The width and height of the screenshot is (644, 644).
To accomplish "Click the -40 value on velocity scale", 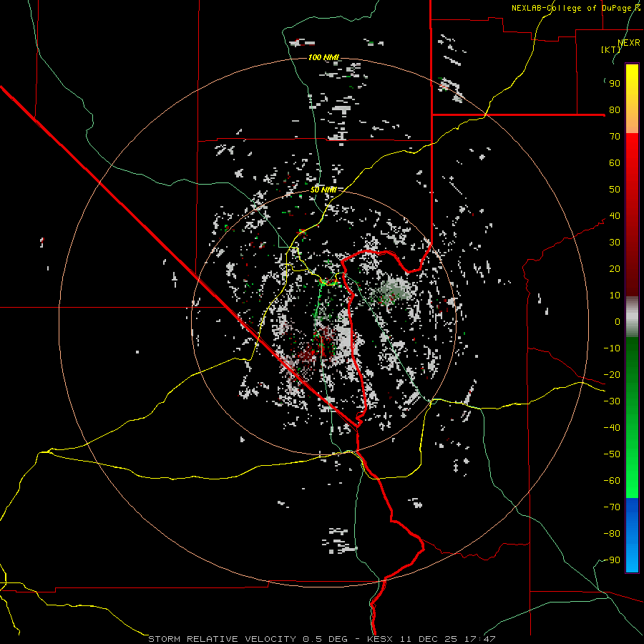I will 612,428.
